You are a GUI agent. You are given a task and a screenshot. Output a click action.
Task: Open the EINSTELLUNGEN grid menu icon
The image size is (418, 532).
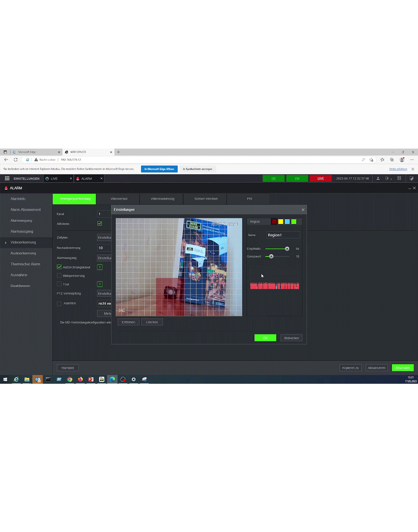pyautogui.click(x=7, y=179)
